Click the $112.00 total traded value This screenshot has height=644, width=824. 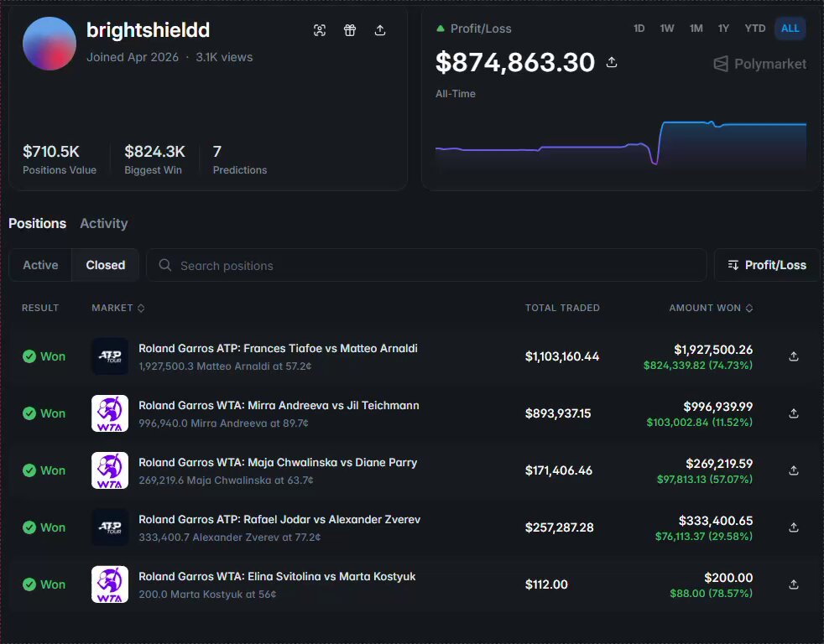pos(546,584)
